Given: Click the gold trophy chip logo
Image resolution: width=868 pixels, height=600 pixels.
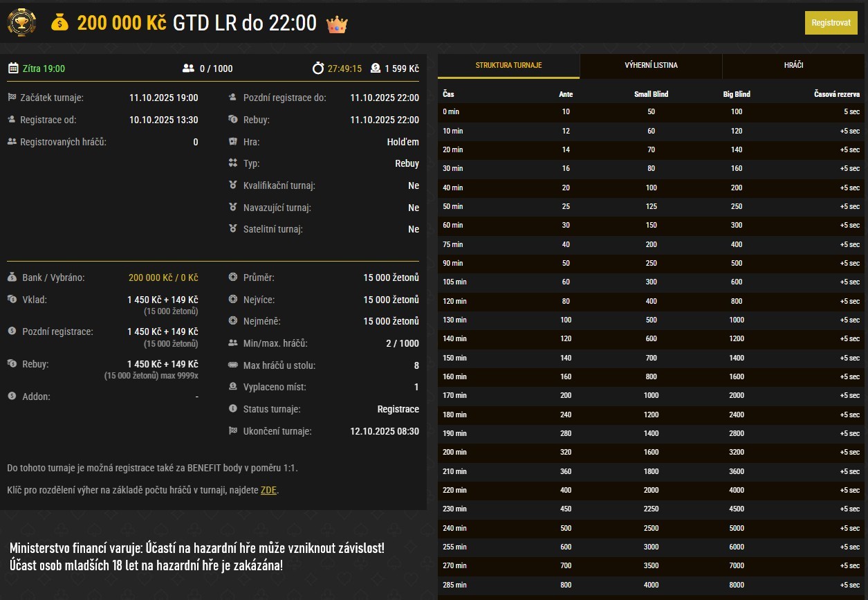Looking at the screenshot, I should tap(21, 22).
